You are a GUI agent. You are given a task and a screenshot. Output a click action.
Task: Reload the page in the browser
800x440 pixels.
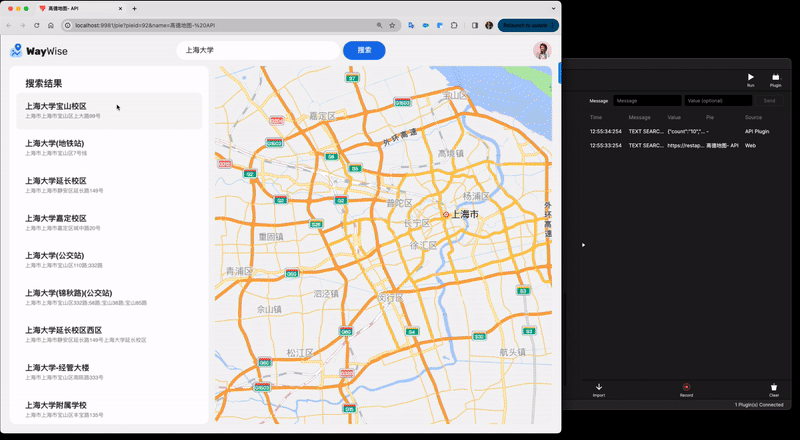coord(36,25)
